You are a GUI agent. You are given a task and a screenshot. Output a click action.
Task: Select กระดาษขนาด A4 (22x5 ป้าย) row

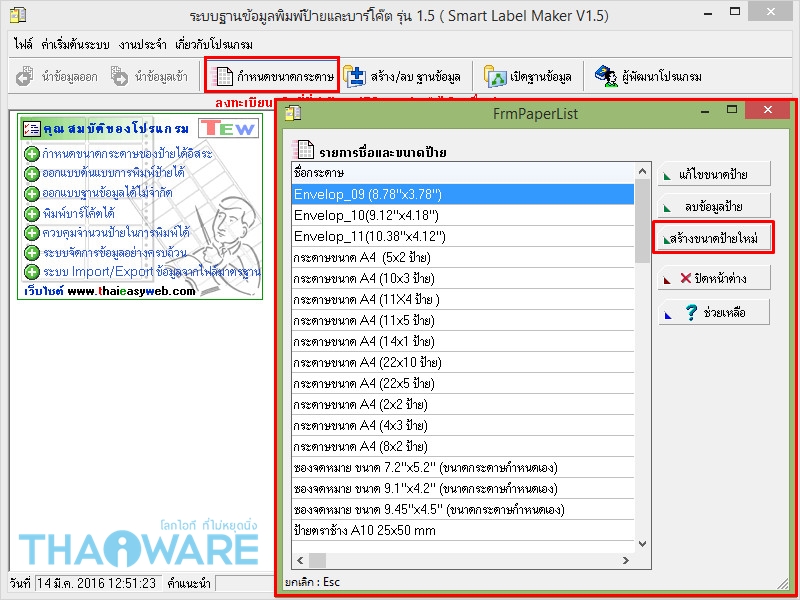coord(463,383)
